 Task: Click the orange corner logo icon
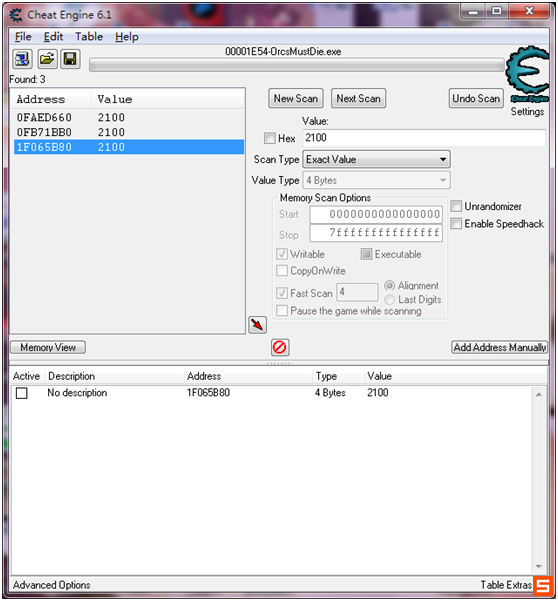(543, 586)
